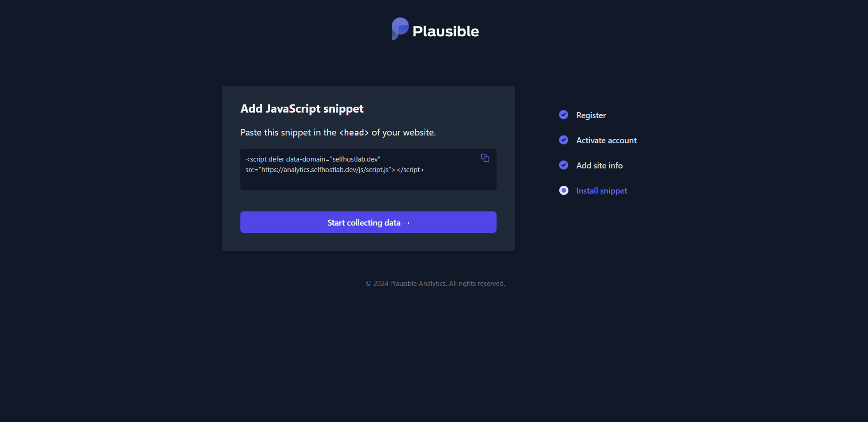Screen dimensions: 868x422
Task: Open the Register step label
Action: (591, 115)
